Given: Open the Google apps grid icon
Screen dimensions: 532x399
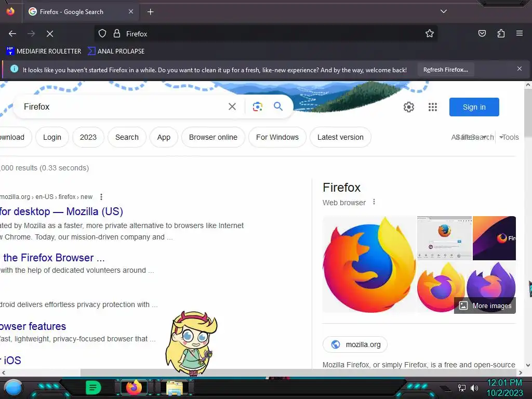Looking at the screenshot, I should click(x=433, y=107).
